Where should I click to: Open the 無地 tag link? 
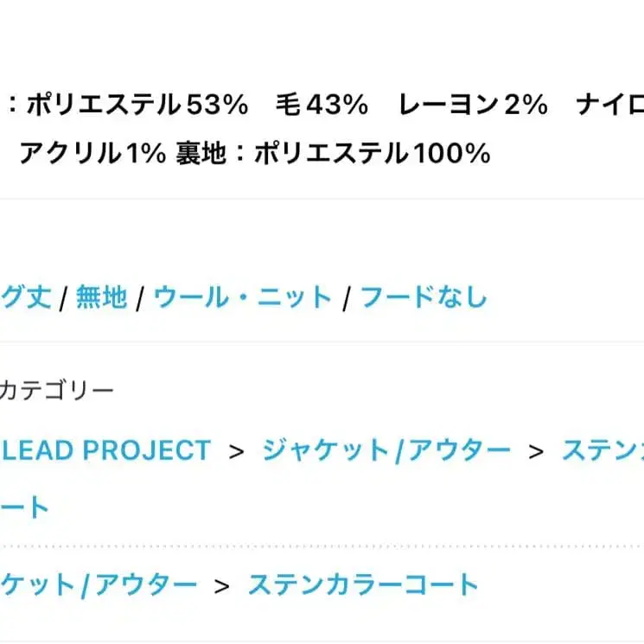101,298
